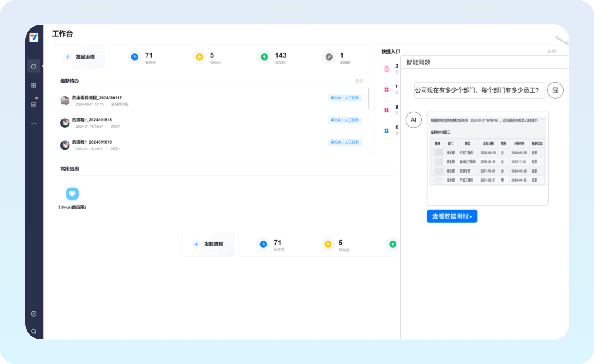
Task: Click the green 我发起 icon beside 143
Action: pos(264,57)
